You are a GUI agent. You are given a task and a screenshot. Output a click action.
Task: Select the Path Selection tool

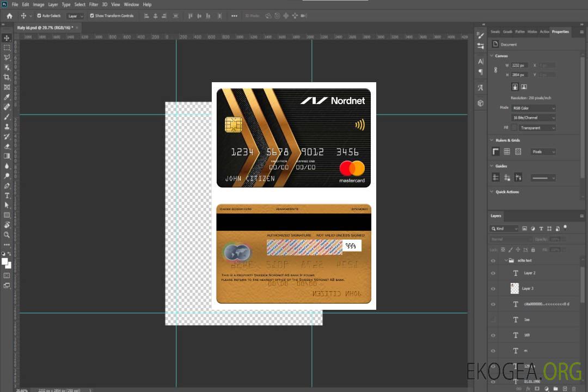point(7,205)
